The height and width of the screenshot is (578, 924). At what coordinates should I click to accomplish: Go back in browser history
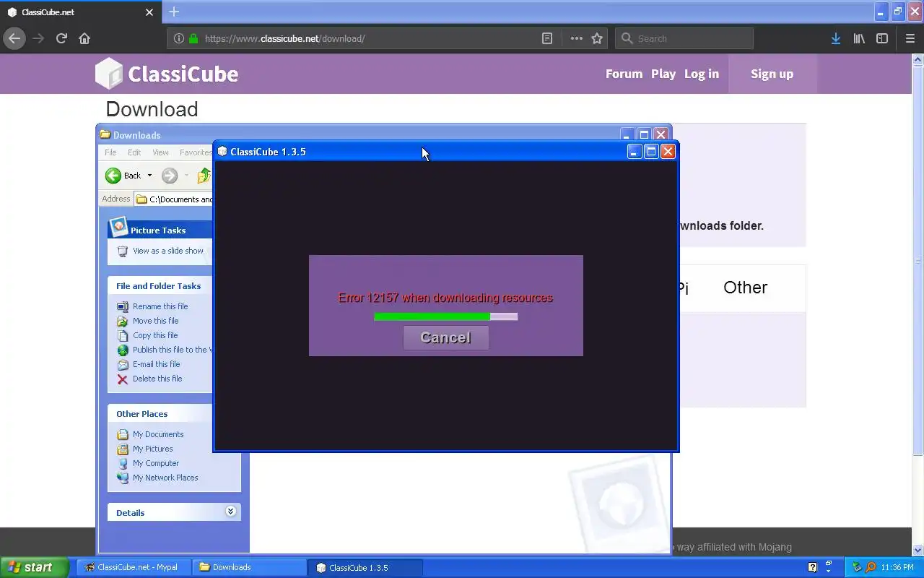14,38
